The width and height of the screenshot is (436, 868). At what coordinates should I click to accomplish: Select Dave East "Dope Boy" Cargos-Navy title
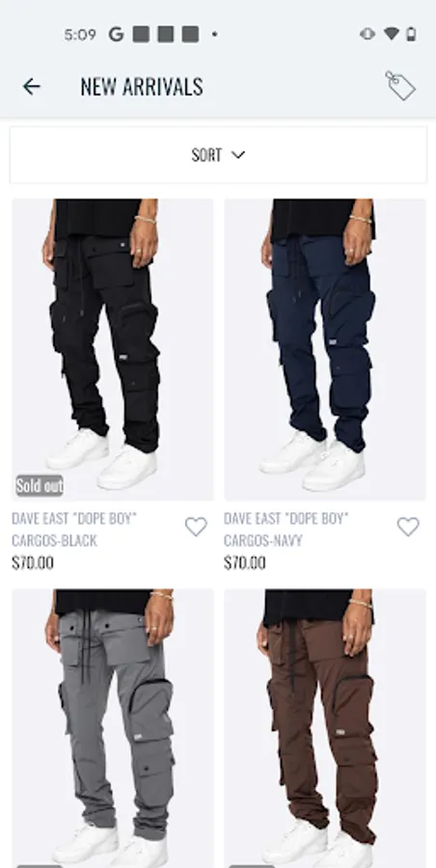tap(286, 529)
